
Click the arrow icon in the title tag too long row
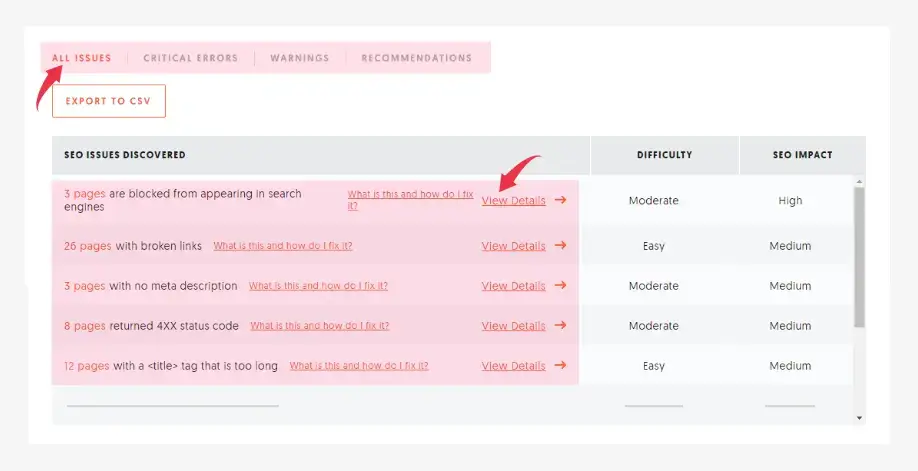561,366
